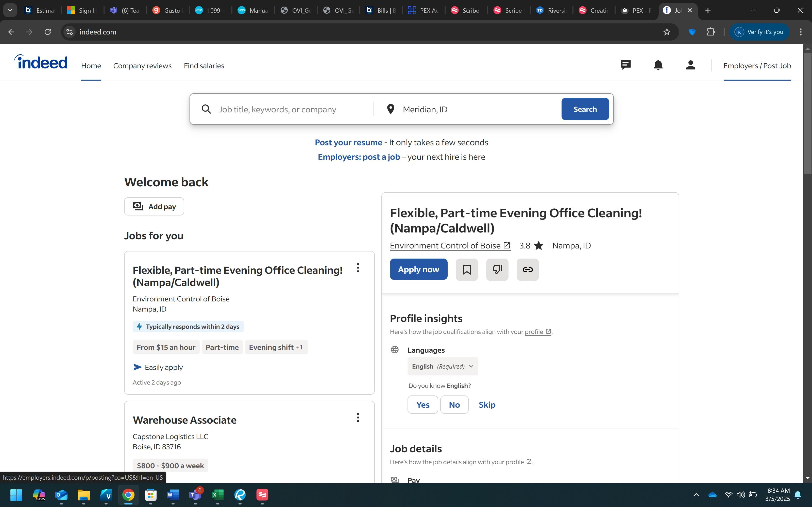812x507 pixels.
Task: Click the not interested thumbs-down icon
Action: (x=497, y=269)
